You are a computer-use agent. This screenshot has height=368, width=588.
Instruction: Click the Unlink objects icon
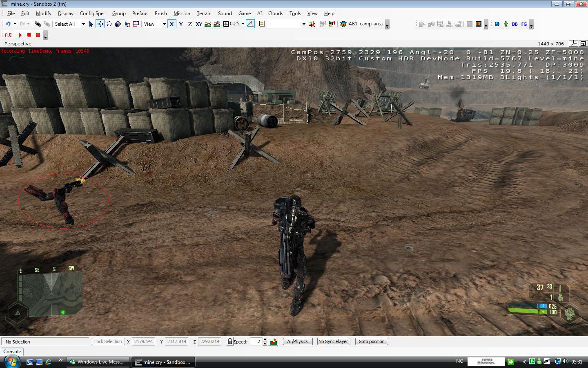click(47, 24)
